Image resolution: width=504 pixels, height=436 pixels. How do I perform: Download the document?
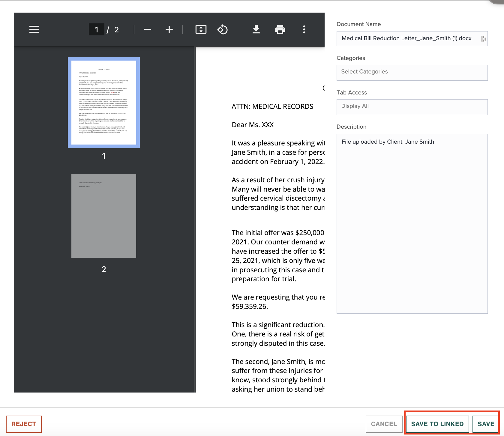pos(256,29)
